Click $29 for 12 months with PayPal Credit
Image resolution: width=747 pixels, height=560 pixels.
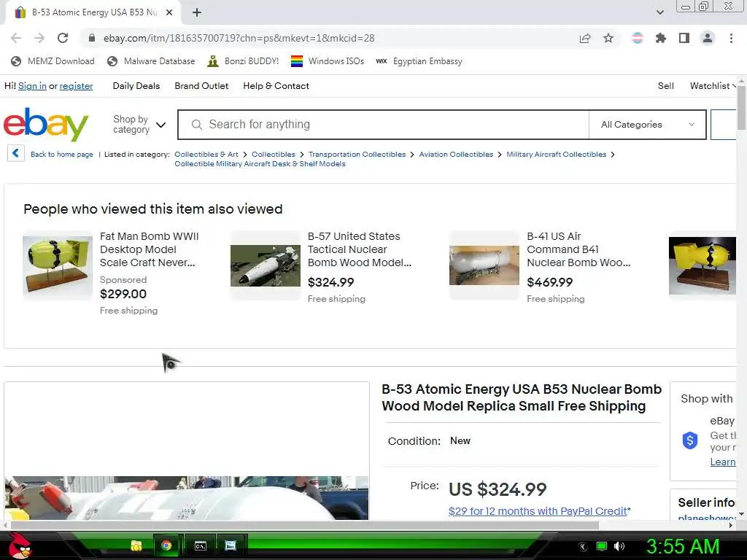click(538, 511)
